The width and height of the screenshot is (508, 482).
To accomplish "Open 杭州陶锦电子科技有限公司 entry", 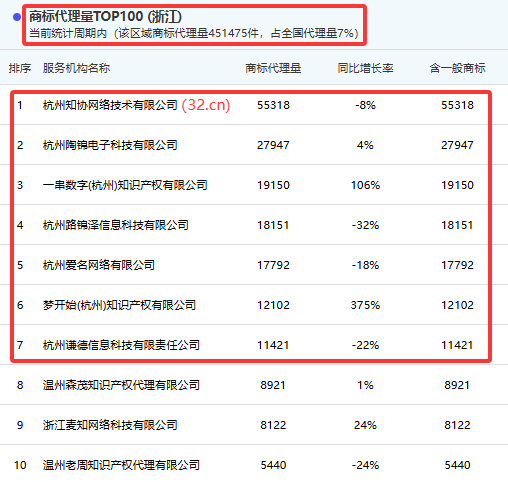I will [x=110, y=145].
